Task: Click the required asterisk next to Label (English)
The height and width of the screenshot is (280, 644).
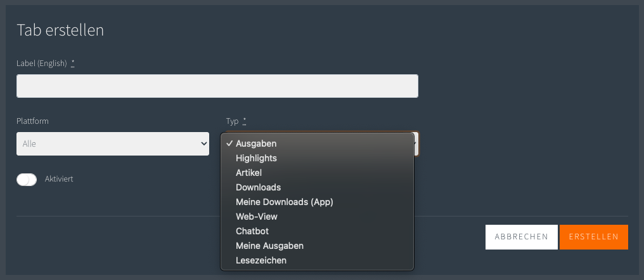Action: point(73,63)
